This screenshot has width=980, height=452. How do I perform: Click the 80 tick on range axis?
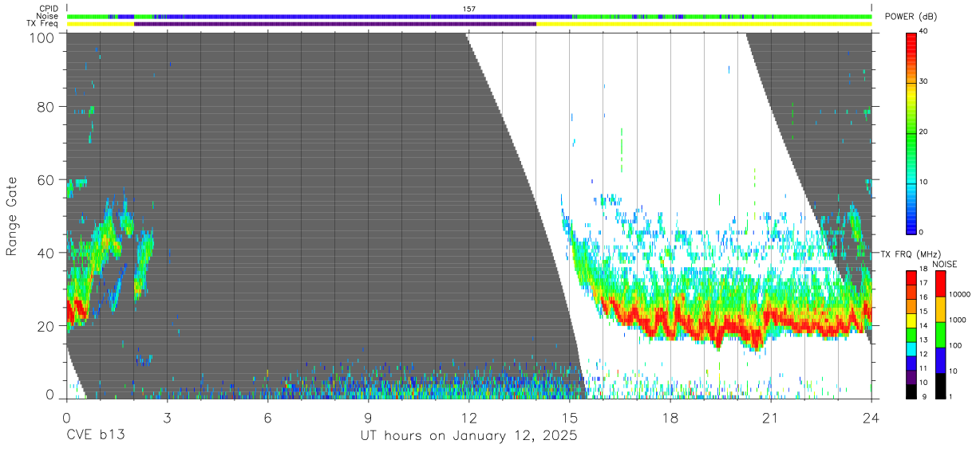45,107
